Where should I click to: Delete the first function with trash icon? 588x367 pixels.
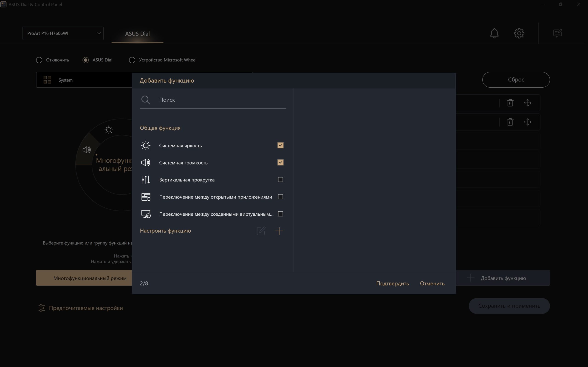click(510, 103)
